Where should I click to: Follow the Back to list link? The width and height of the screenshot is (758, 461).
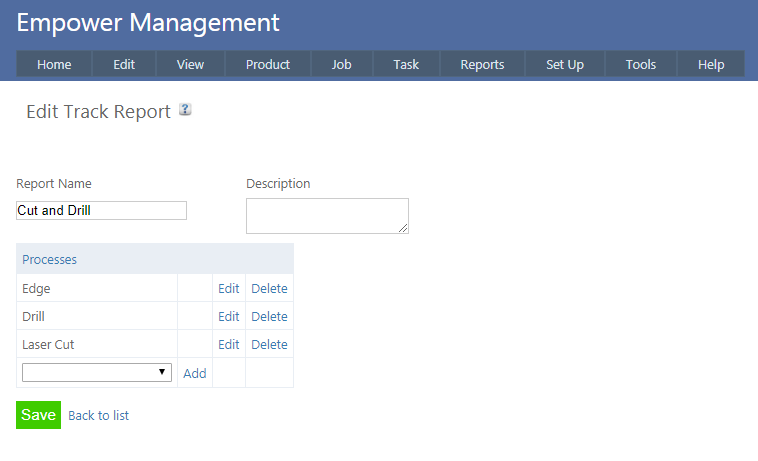[98, 415]
